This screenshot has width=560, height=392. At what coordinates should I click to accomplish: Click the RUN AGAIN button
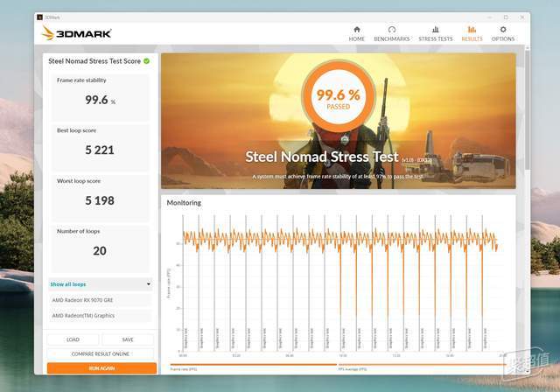click(101, 368)
